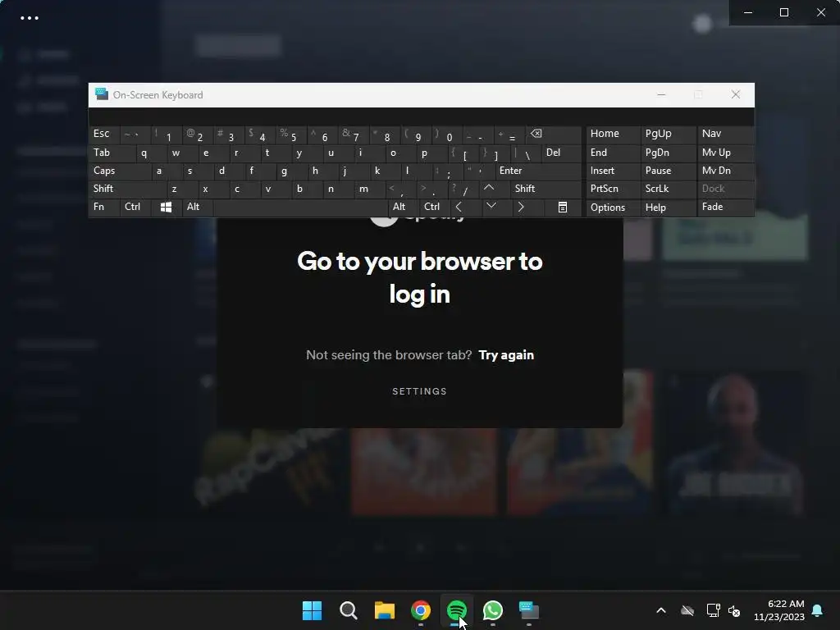Close the On-Screen Keyboard window

coord(736,95)
